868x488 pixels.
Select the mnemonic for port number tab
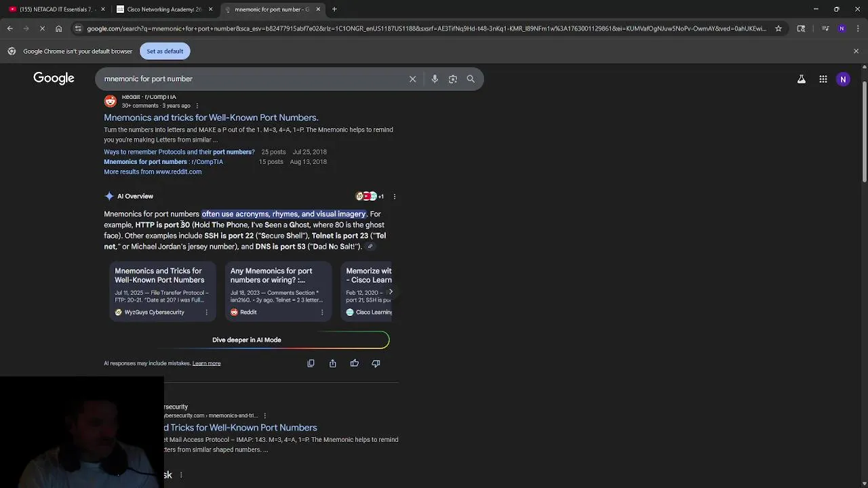271,9
